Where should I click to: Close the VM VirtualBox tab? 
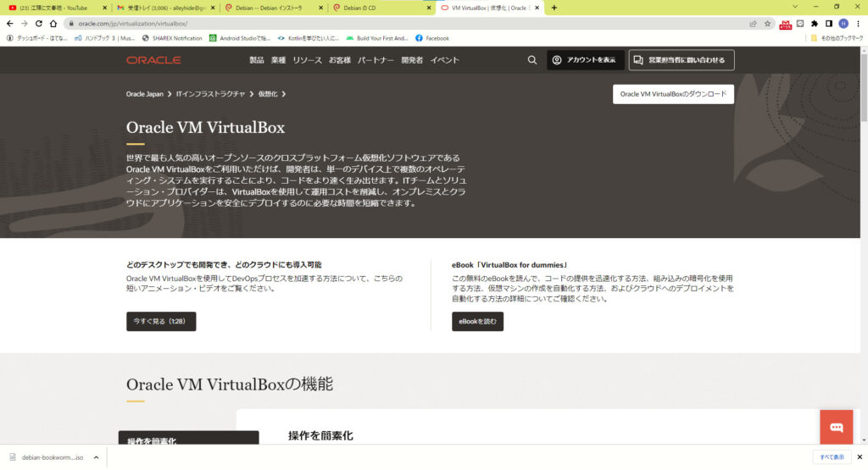[x=537, y=8]
